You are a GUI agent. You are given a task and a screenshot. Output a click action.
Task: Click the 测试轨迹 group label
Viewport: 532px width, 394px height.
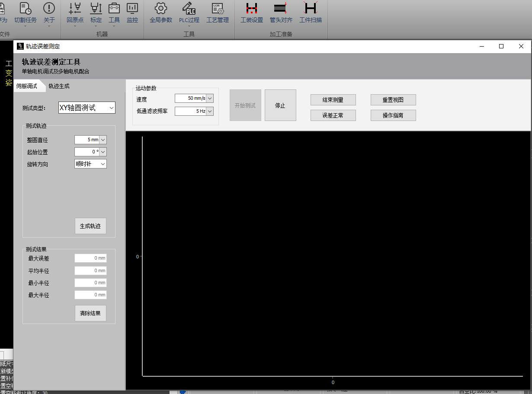pyautogui.click(x=36, y=126)
